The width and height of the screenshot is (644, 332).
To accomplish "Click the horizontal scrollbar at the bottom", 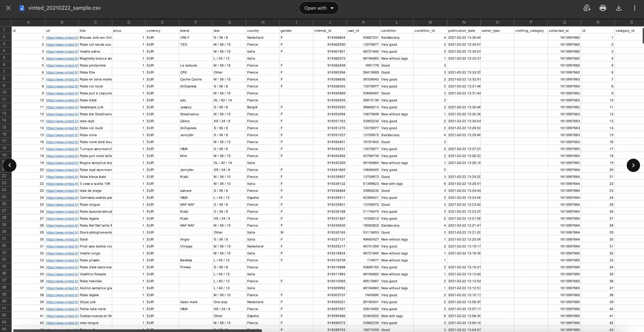I will point(138,330).
